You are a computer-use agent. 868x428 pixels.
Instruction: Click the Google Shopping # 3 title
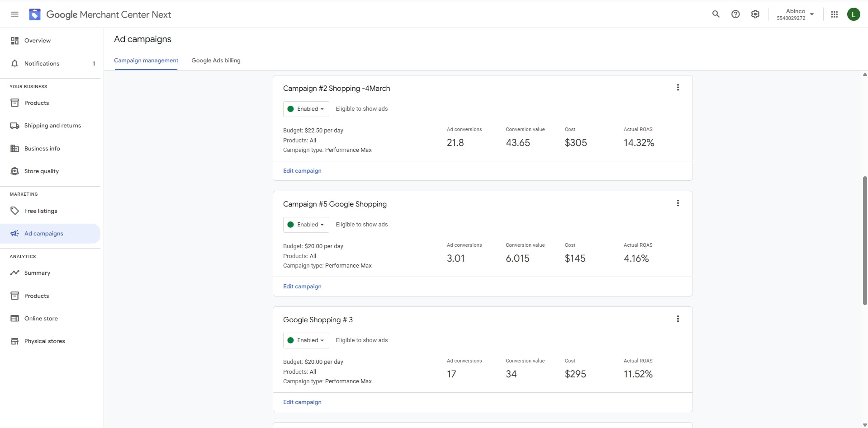coord(318,320)
